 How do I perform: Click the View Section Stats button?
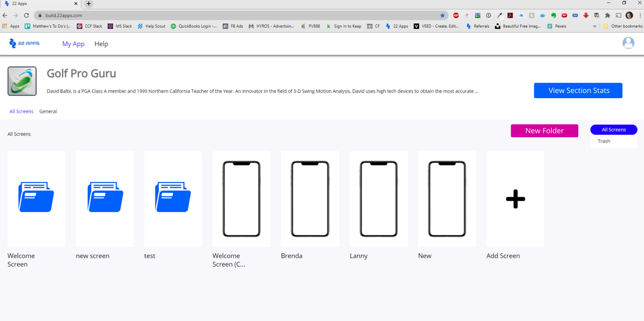pyautogui.click(x=578, y=90)
